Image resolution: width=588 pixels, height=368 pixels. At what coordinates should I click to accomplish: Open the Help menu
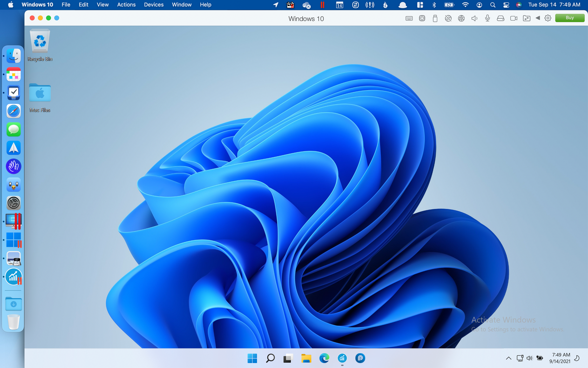(206, 5)
